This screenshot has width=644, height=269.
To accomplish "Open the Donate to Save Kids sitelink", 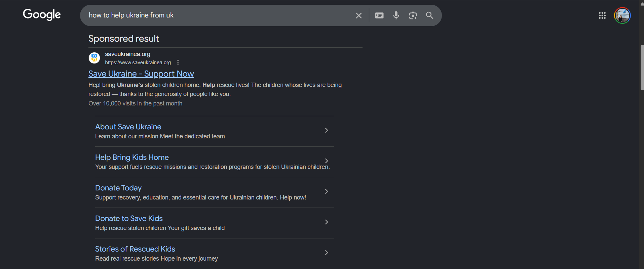I will coord(129,218).
